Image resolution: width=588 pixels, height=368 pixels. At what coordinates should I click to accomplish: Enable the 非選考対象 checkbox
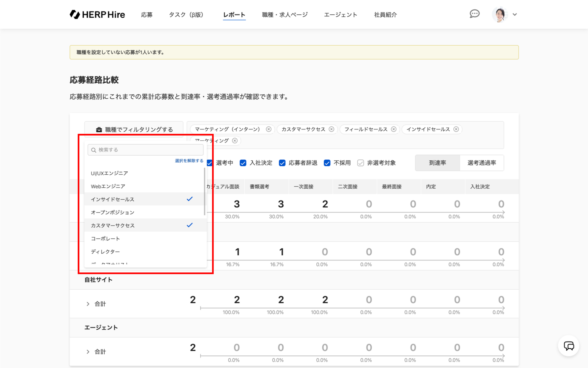(360, 163)
